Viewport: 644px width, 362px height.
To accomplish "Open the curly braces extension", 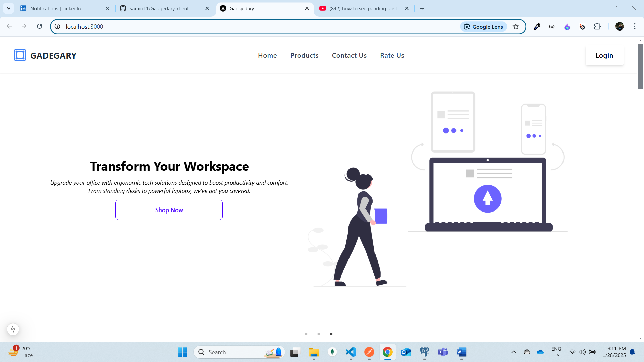I will pyautogui.click(x=552, y=27).
